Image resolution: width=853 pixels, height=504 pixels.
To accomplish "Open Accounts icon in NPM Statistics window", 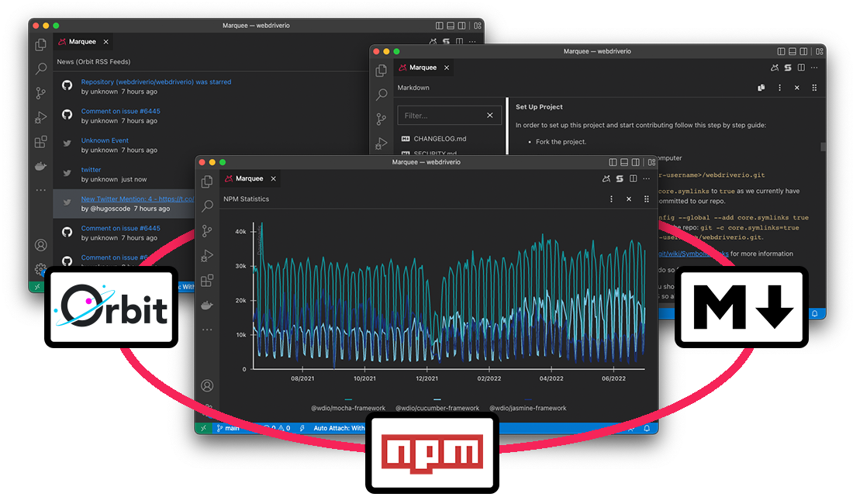I will [207, 385].
